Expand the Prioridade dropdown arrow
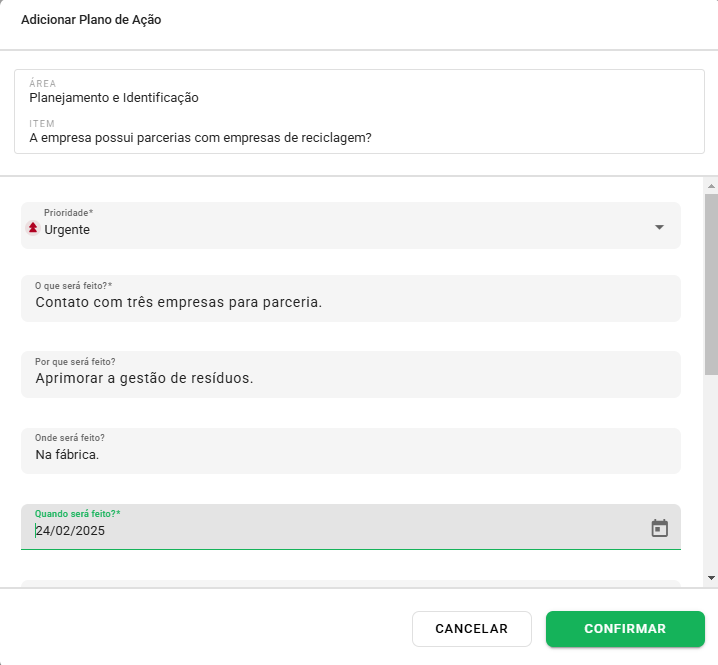Viewport: 718px width, 665px height. coord(659,227)
